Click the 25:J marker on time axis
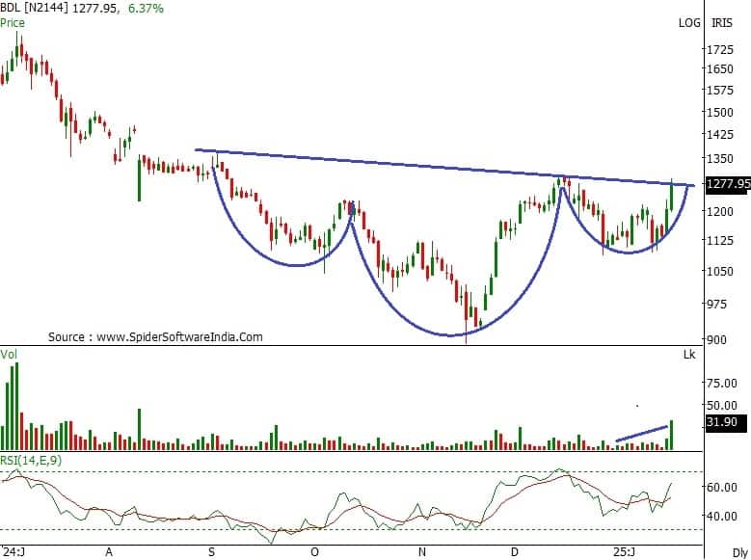Screen dimensions: 751x560 pyautogui.click(x=624, y=551)
